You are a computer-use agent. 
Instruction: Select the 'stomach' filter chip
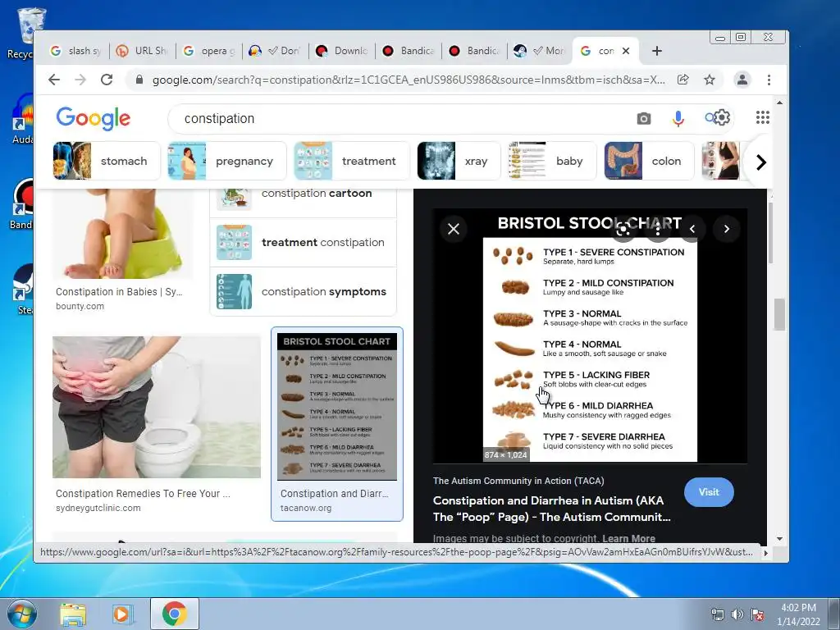click(x=106, y=161)
